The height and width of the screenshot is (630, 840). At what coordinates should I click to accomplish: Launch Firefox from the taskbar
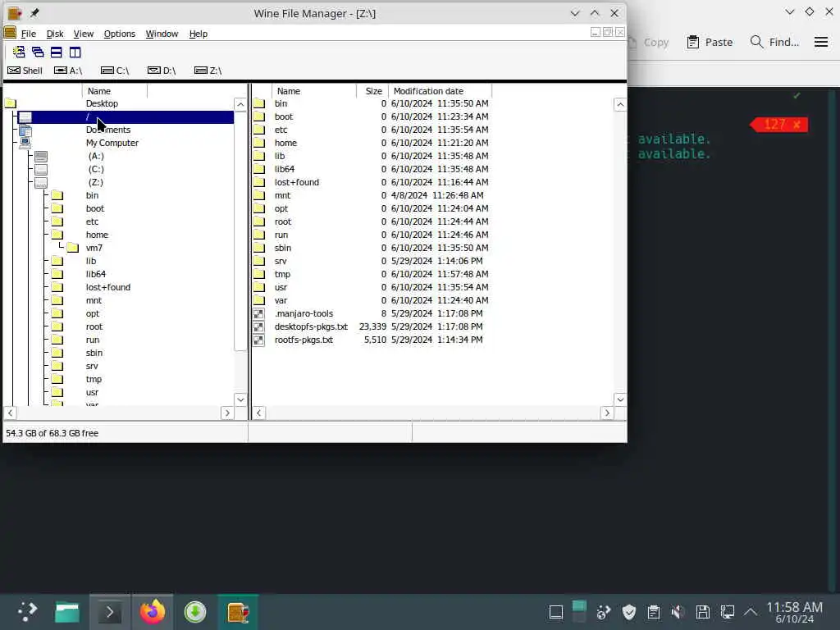[152, 612]
